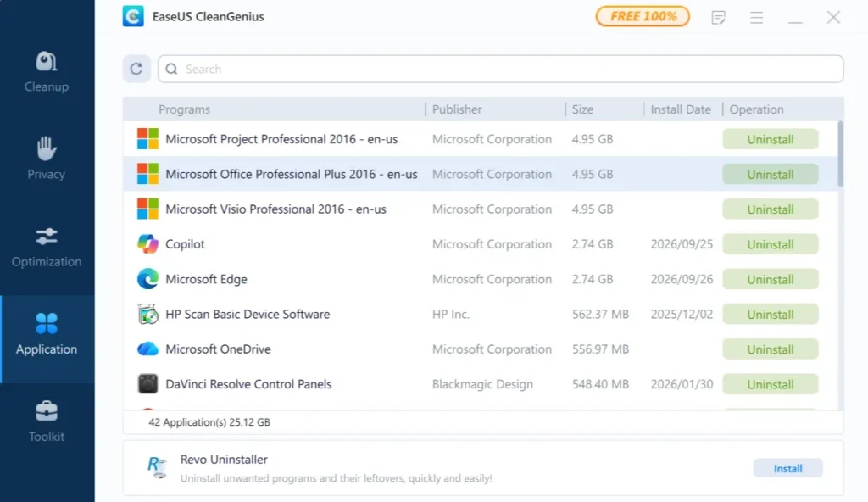Viewport: 868px width, 502px height.
Task: Uninstall Copilot
Action: (771, 244)
